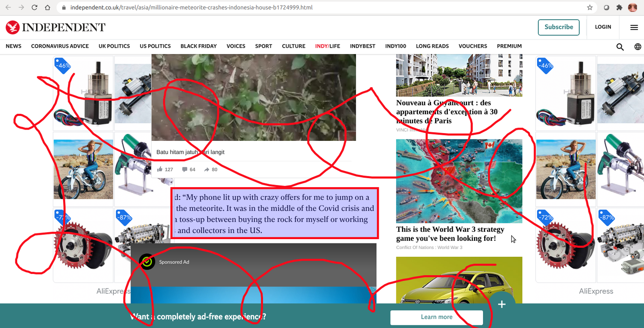Open site search via magnifier icon
Screen dimensions: 644x328
(x=620, y=47)
